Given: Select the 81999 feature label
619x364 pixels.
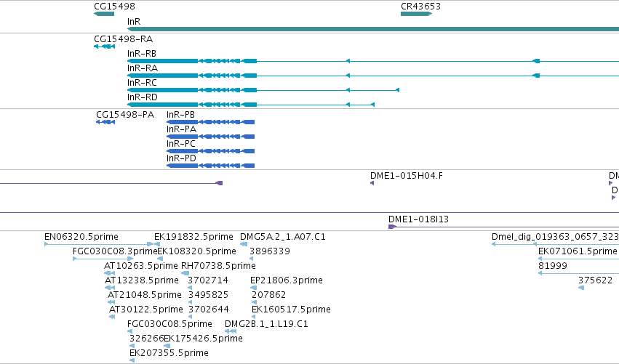Looking at the screenshot, I should [x=553, y=266].
